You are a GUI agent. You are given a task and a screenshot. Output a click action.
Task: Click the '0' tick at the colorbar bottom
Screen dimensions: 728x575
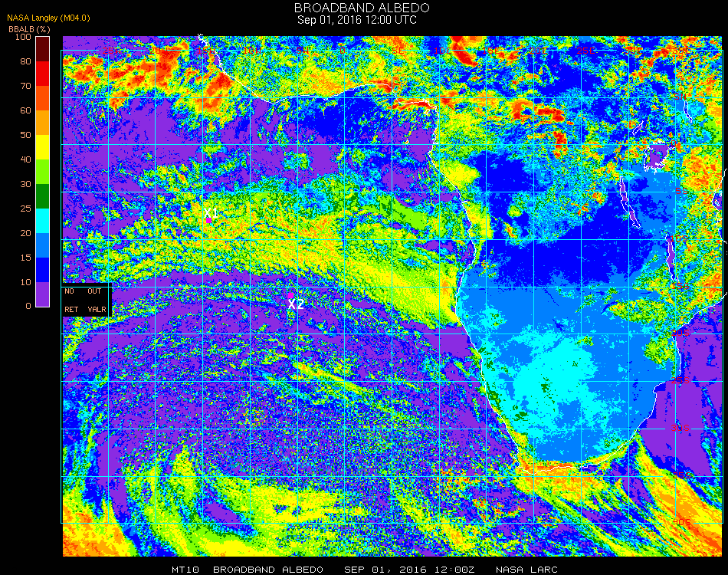pos(28,306)
